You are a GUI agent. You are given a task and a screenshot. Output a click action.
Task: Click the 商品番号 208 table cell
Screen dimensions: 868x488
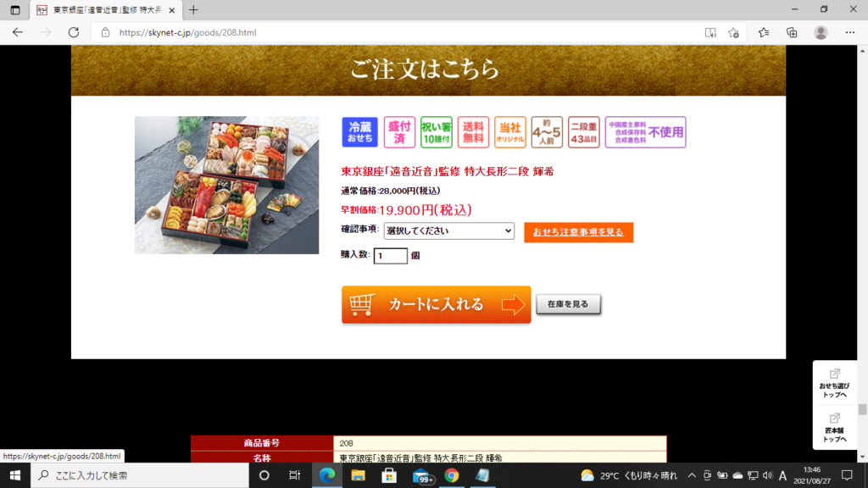pos(500,443)
